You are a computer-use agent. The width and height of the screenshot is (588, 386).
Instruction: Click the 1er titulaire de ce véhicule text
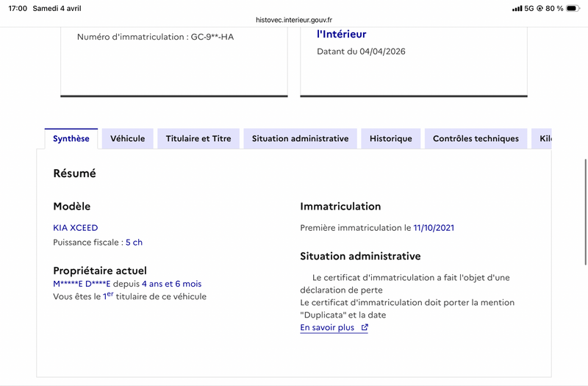(130, 296)
